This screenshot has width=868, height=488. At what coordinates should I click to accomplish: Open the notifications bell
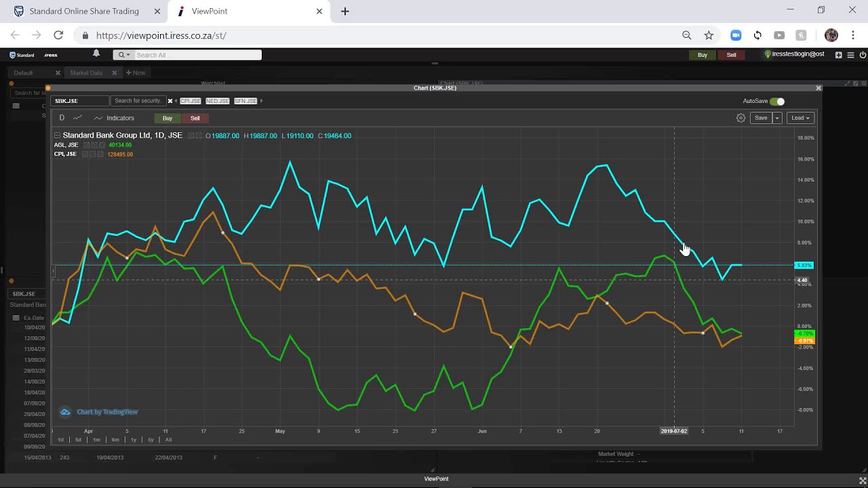coord(96,54)
